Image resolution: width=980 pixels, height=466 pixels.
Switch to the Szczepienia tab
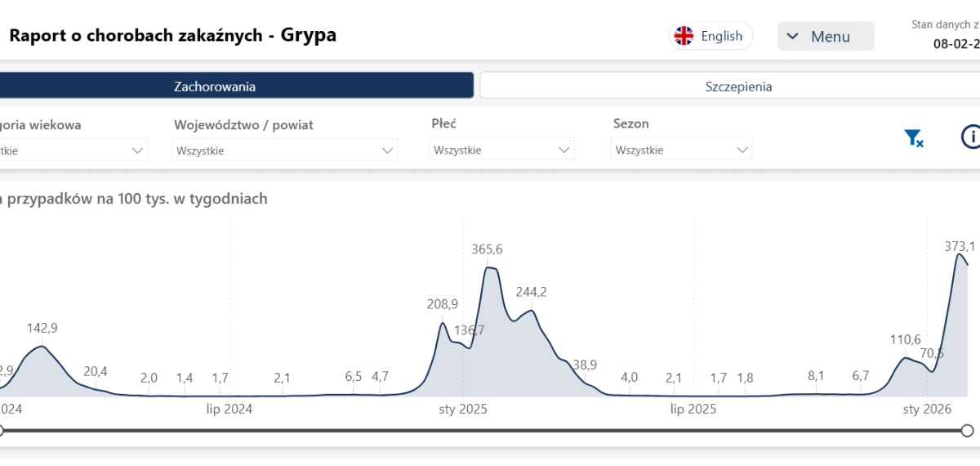pyautogui.click(x=729, y=86)
